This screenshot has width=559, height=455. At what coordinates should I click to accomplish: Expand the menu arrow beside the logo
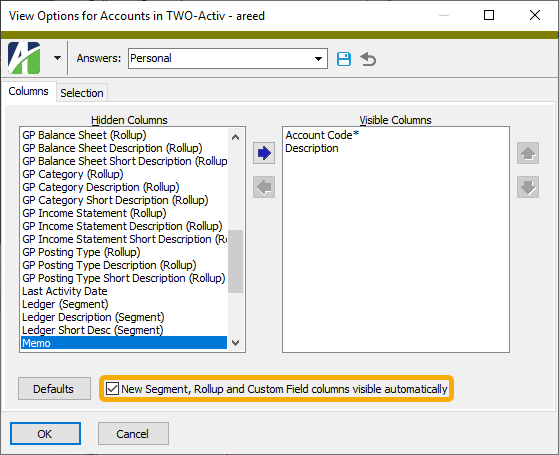coord(57,58)
